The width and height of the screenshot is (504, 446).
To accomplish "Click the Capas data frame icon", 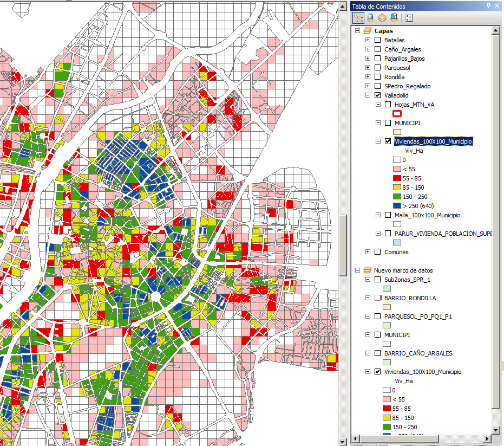I will (x=367, y=31).
